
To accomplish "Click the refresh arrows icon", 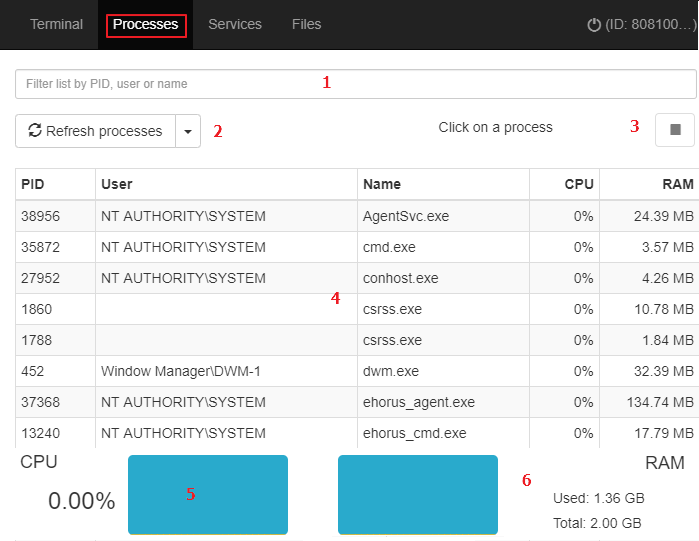I will (35, 131).
